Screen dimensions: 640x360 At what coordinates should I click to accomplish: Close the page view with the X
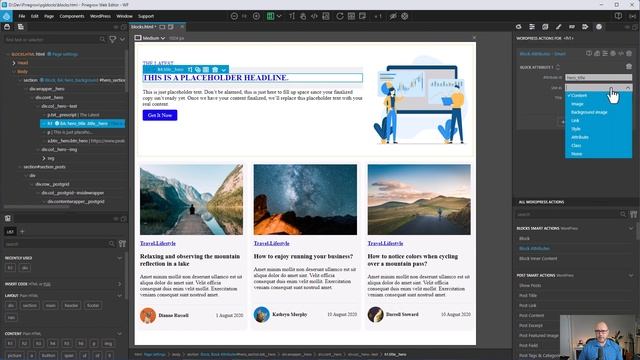474,38
